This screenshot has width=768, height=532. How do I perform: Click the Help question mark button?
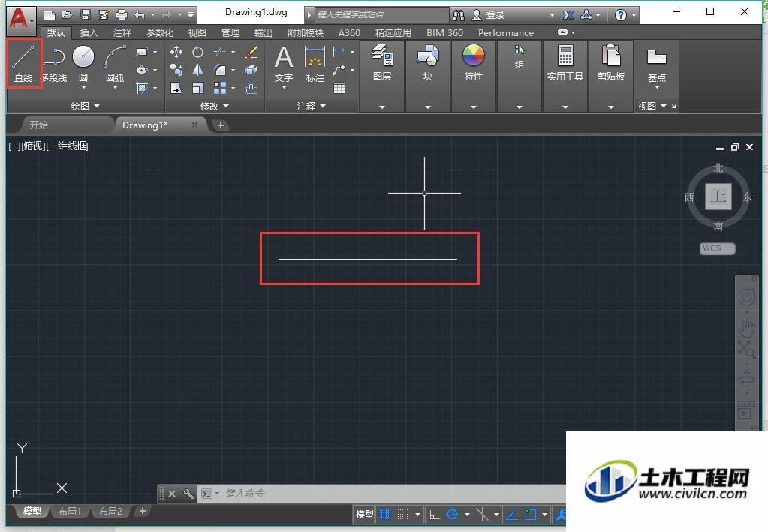pyautogui.click(x=621, y=15)
